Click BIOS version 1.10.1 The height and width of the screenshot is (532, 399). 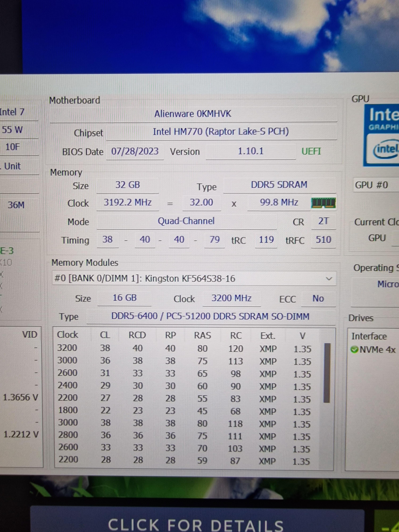click(251, 151)
